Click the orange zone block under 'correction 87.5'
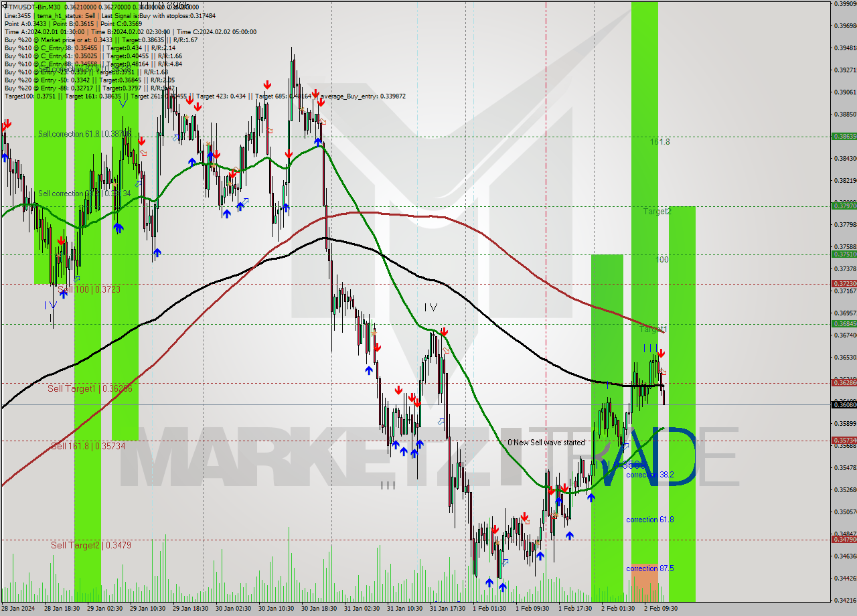Screen dimensions: 857x616 coord(645,583)
